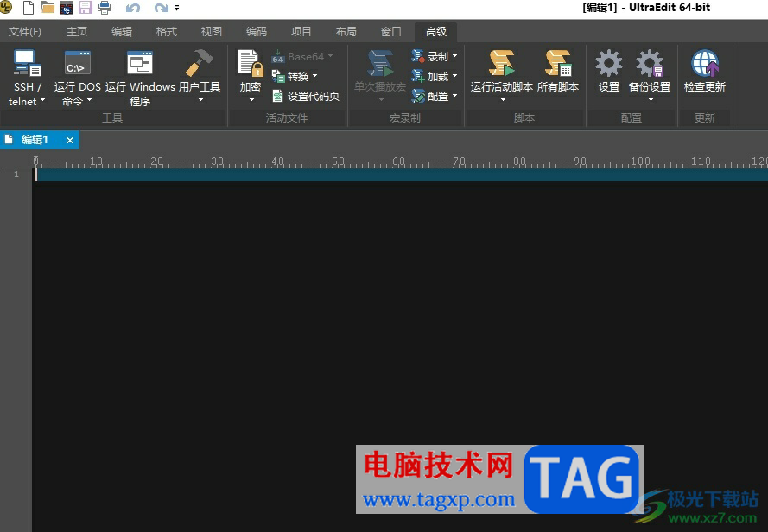Click the 加密 encrypt file icon

click(251, 63)
